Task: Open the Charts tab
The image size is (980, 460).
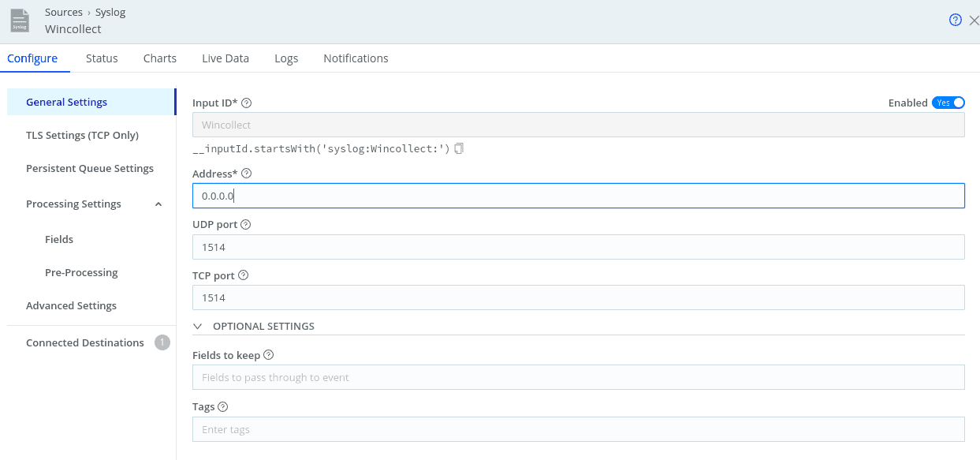Action: coord(159,58)
